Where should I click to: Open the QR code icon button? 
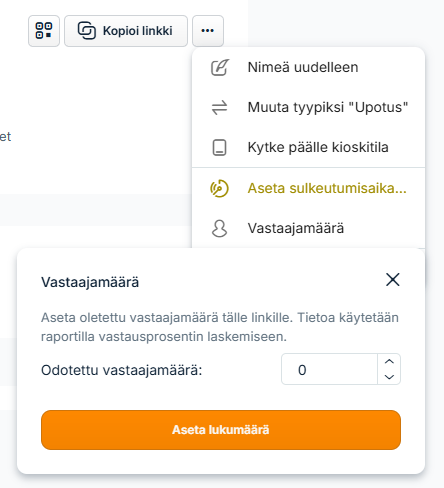tap(44, 31)
